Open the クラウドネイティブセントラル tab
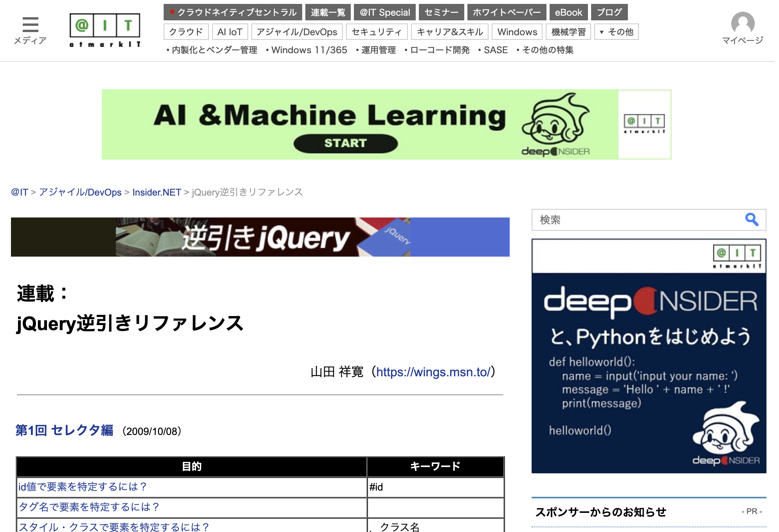This screenshot has height=532, width=779. click(233, 13)
